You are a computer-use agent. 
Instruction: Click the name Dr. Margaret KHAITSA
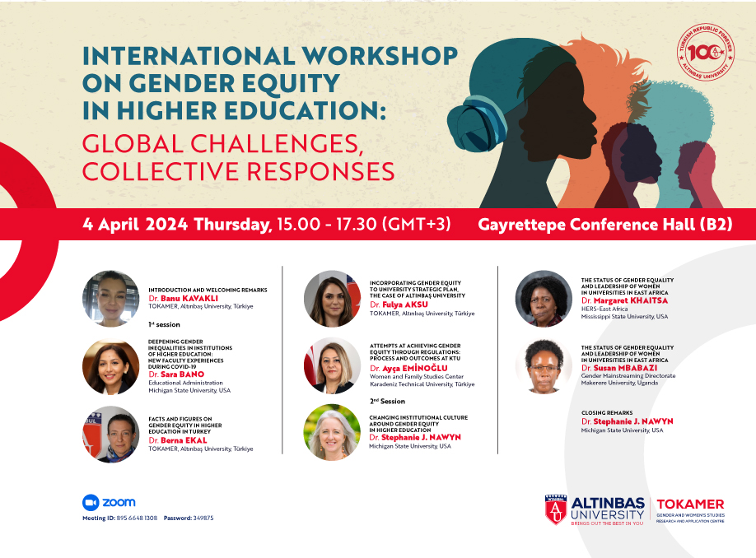624,300
